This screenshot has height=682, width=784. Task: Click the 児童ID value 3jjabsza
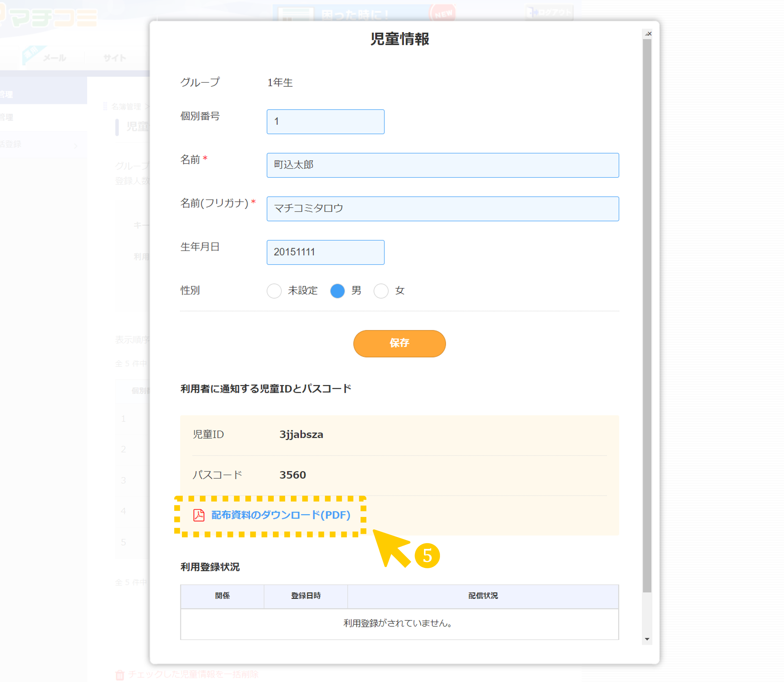point(301,435)
